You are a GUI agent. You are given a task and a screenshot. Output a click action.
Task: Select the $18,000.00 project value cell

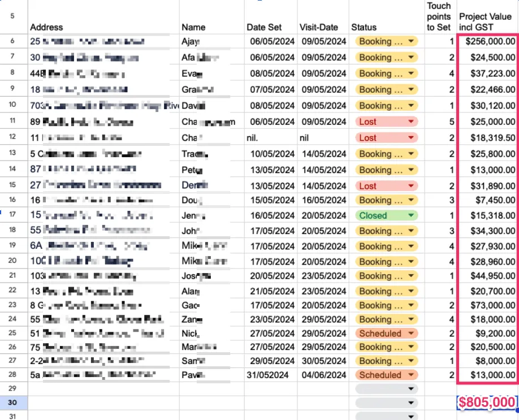(x=488, y=319)
